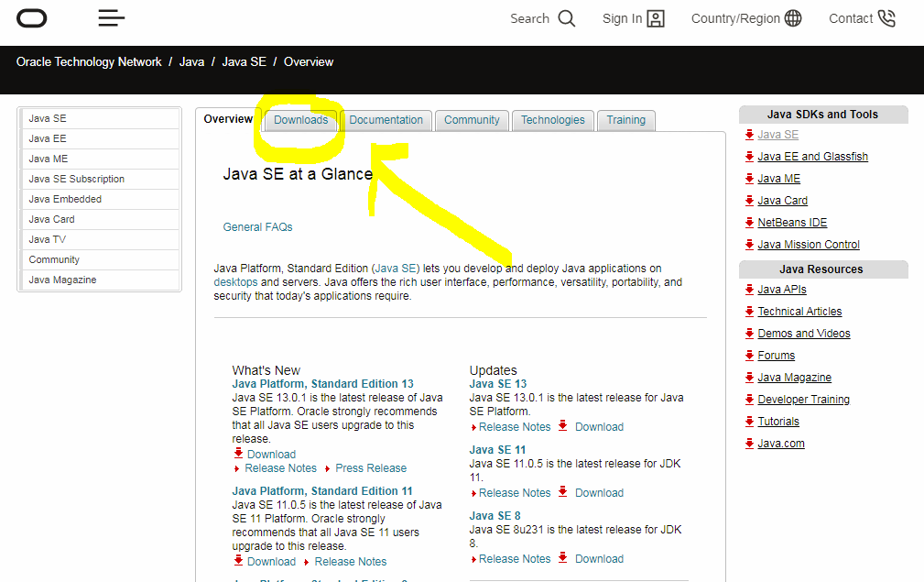This screenshot has width=924, height=582.
Task: Click the Oracle logo icon
Action: (32, 18)
